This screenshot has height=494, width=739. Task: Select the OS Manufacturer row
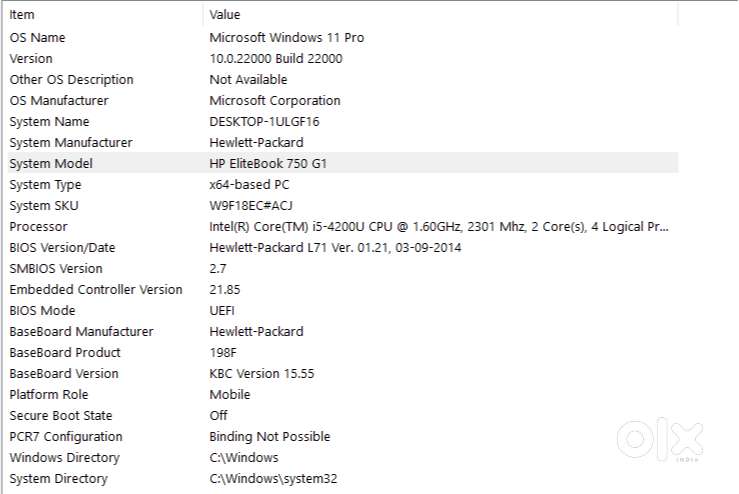pos(59,100)
